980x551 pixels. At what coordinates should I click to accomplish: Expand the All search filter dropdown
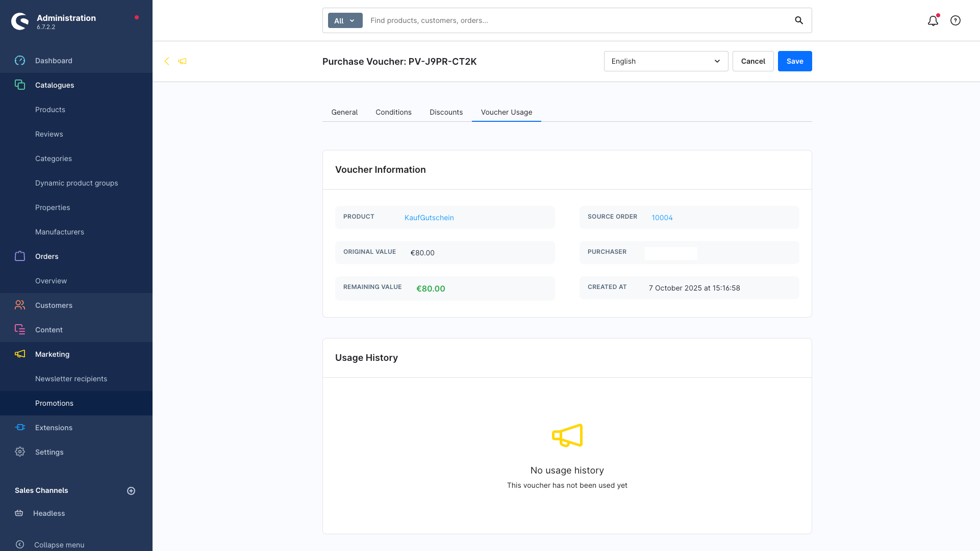(345, 21)
